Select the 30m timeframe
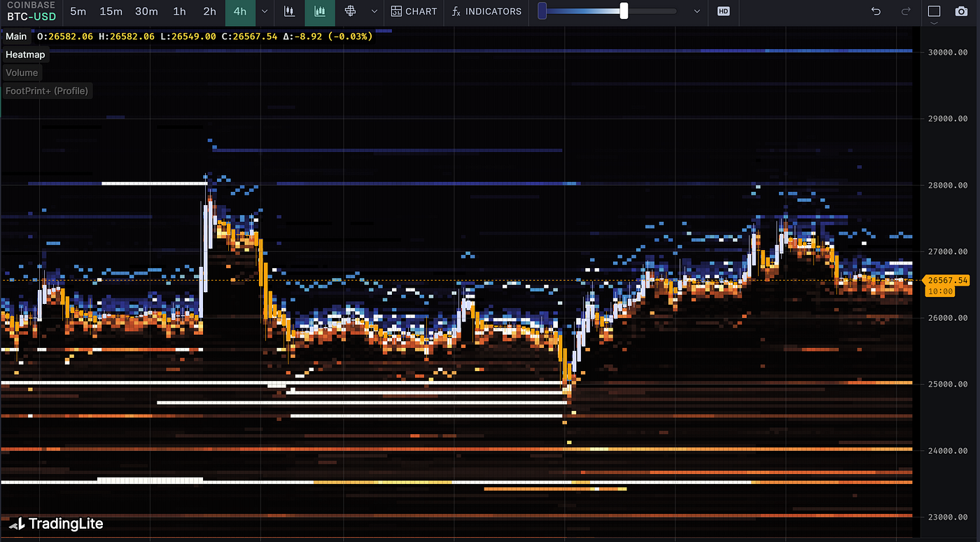 pyautogui.click(x=146, y=11)
